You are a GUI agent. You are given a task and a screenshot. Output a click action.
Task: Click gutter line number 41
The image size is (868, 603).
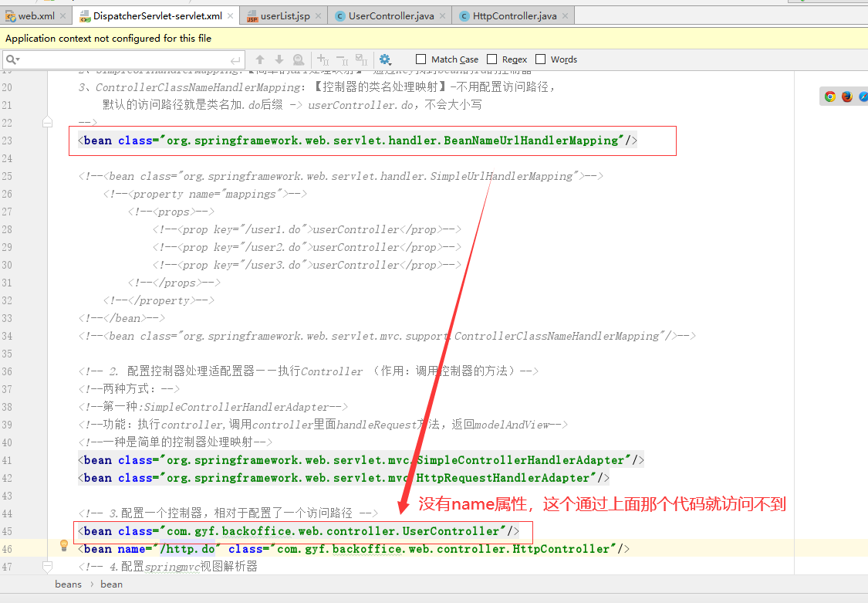pyautogui.click(x=7, y=460)
